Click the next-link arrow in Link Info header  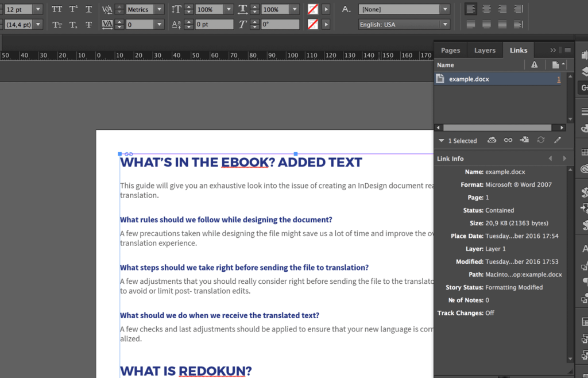point(564,158)
